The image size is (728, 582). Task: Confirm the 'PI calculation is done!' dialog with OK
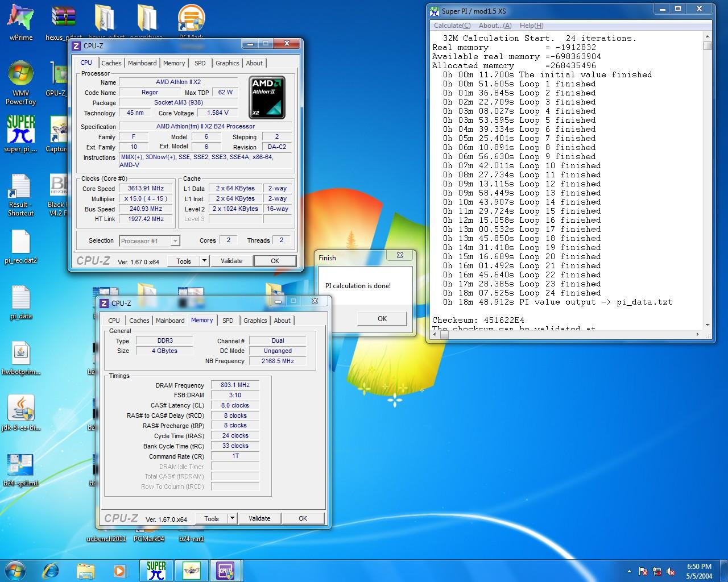pos(382,319)
